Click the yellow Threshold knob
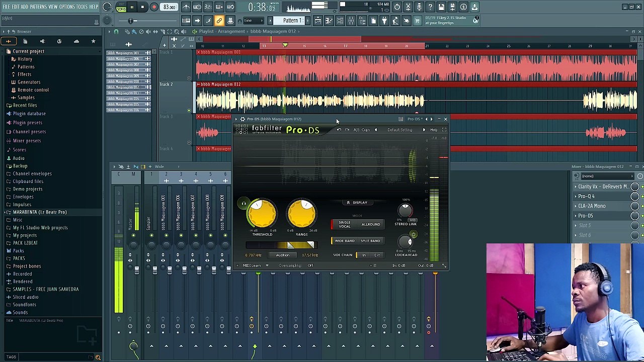The width and height of the screenshot is (644, 362). point(262,213)
